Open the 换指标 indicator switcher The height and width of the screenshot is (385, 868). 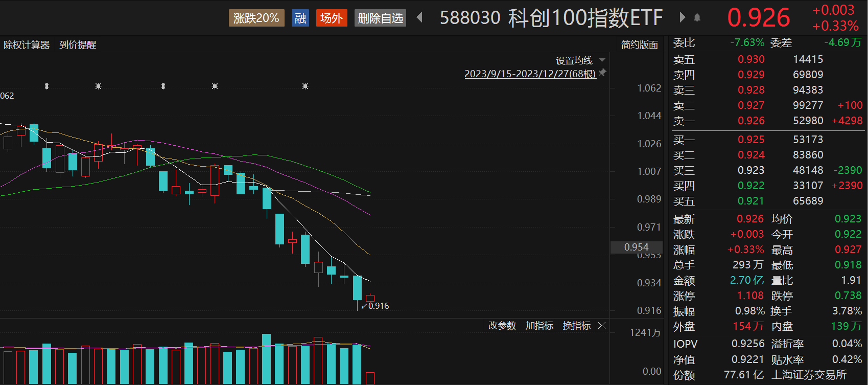click(576, 326)
